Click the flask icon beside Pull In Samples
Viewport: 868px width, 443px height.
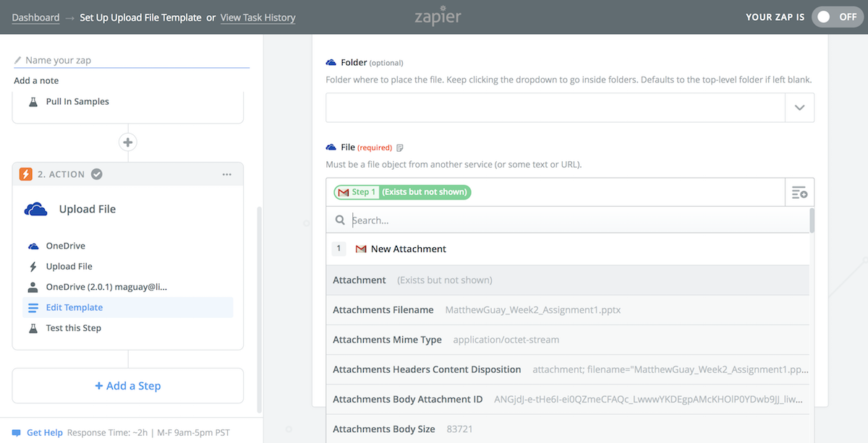tap(33, 102)
